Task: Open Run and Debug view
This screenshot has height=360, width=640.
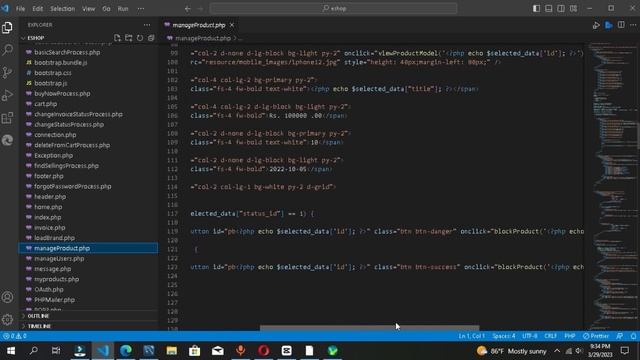Action: 7,95
